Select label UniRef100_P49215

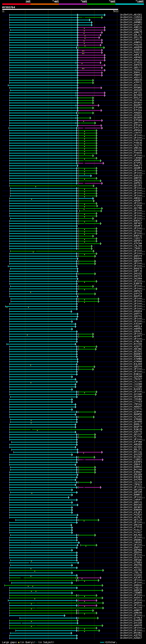131,52
